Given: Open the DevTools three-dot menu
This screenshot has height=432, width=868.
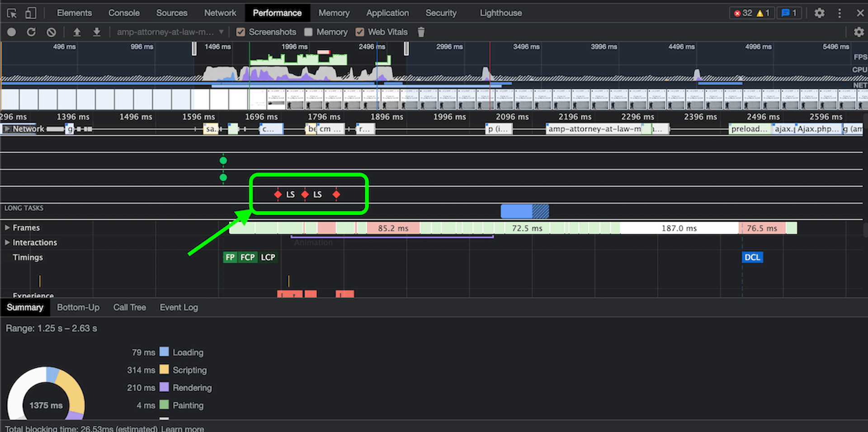Looking at the screenshot, I should [x=840, y=13].
